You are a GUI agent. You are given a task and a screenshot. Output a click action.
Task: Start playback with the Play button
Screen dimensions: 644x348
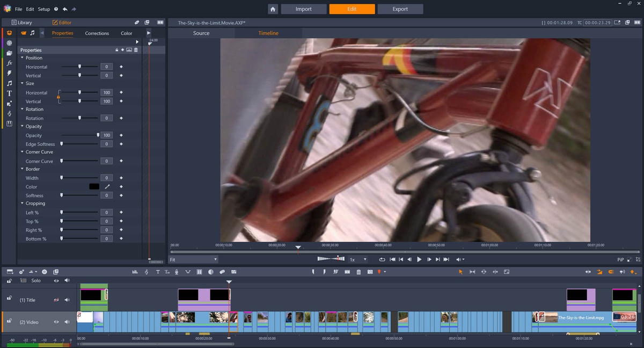pos(419,259)
